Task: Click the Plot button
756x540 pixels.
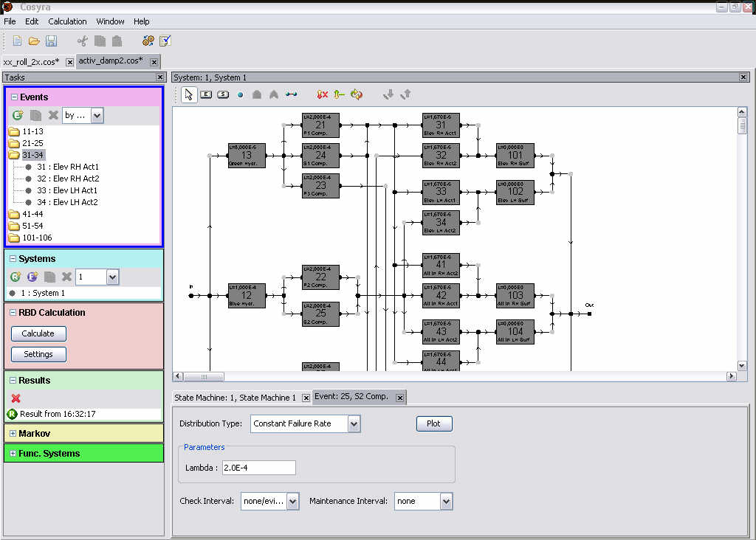Action: tap(433, 423)
